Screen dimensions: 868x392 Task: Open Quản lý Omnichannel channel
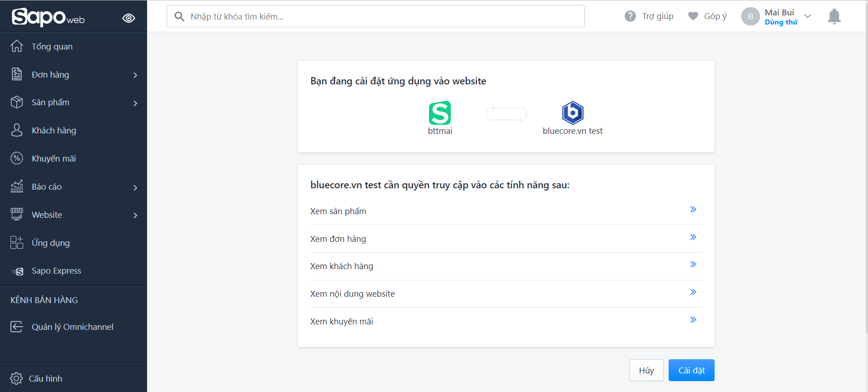(72, 327)
